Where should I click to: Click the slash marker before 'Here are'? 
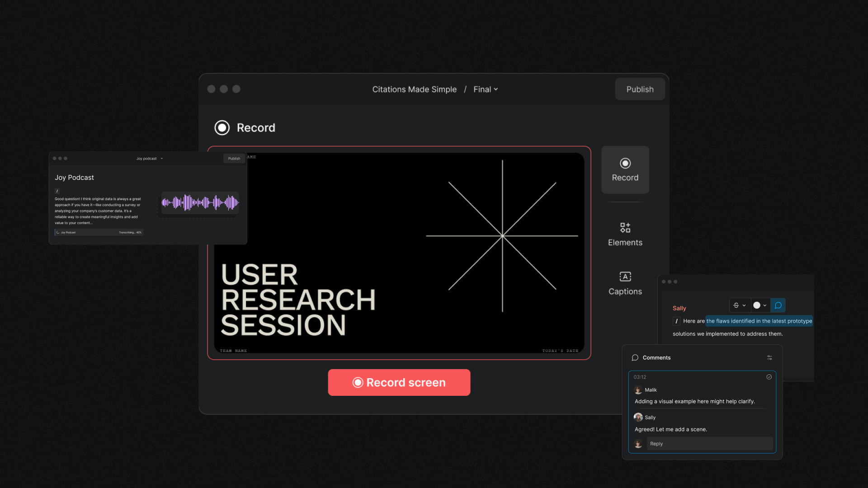click(676, 321)
